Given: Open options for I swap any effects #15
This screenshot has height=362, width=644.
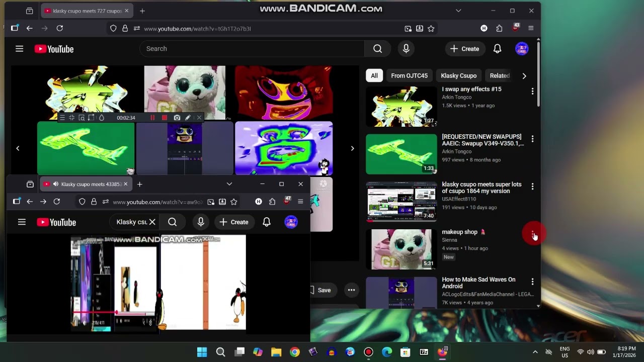Looking at the screenshot, I should click(532, 92).
